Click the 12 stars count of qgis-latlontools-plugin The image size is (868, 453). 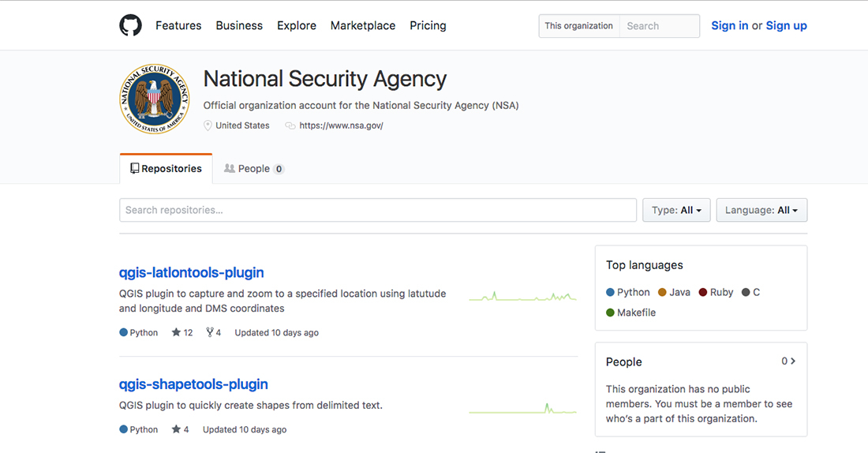[x=189, y=332]
